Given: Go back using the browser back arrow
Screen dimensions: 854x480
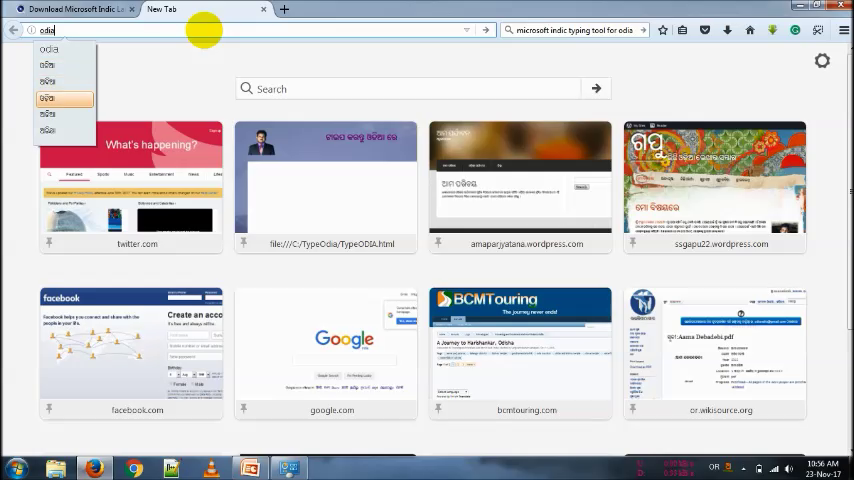Looking at the screenshot, I should [x=14, y=30].
